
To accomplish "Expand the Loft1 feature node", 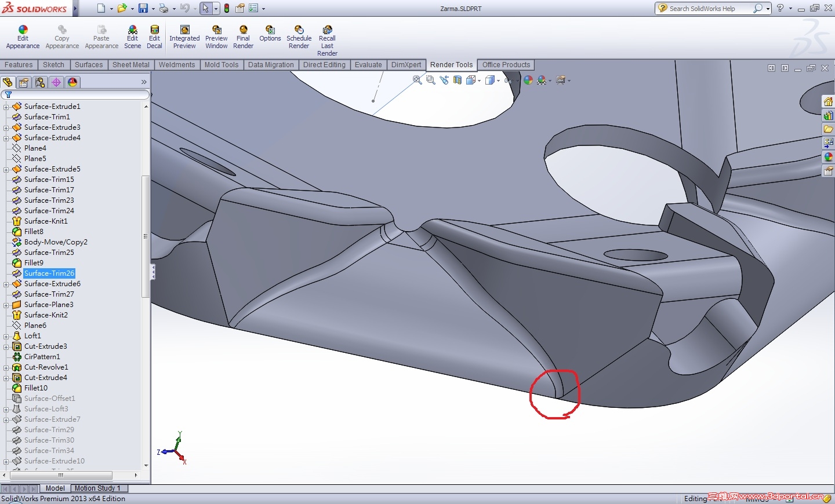I will pyautogui.click(x=6, y=336).
